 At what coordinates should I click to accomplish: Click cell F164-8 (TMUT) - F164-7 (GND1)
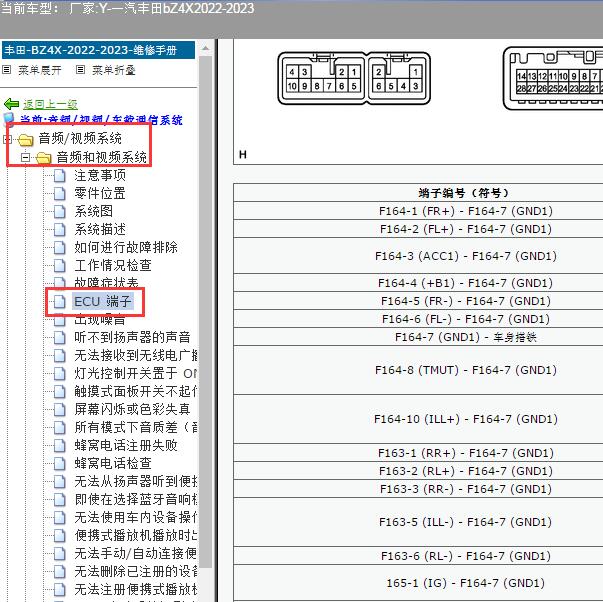(418, 370)
